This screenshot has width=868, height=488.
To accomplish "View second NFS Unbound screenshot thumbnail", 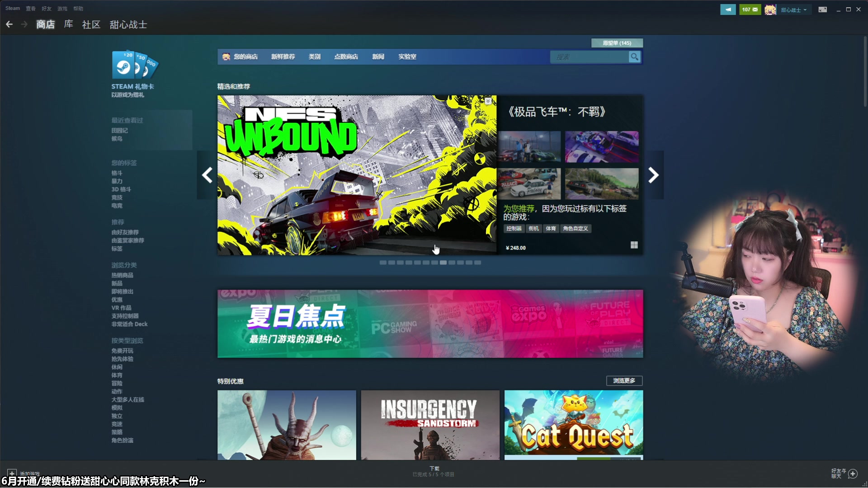I will point(602,147).
